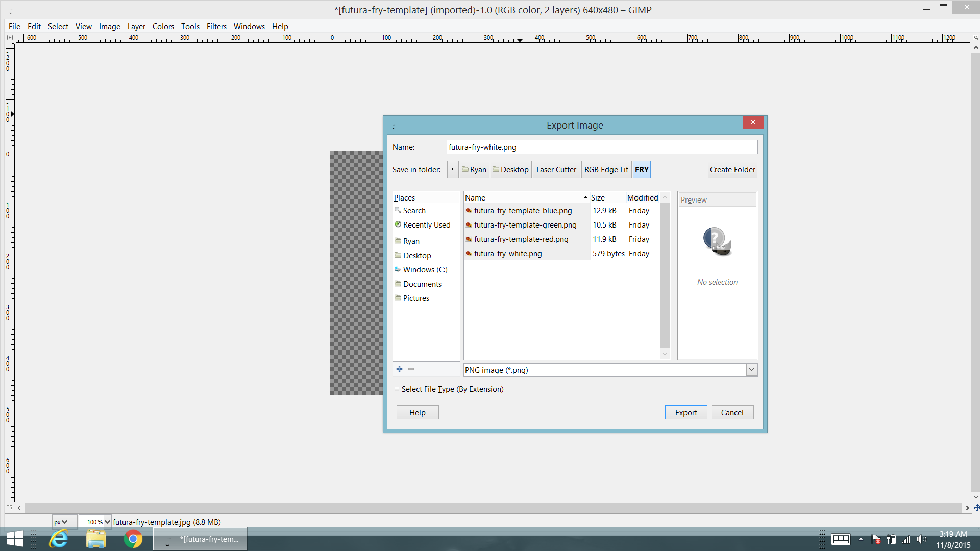Click the Help button in dialog

418,412
